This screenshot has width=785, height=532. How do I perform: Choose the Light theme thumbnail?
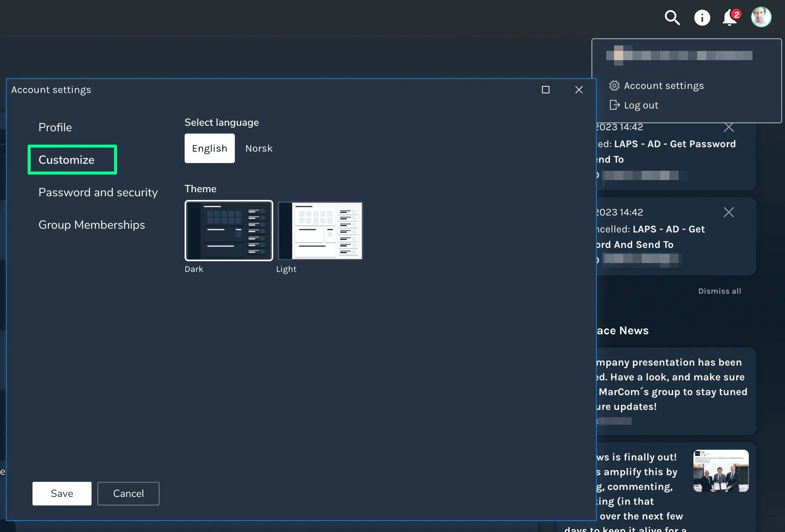point(320,231)
